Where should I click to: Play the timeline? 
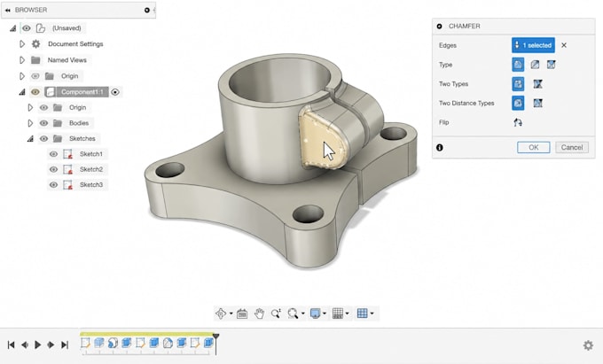click(37, 345)
